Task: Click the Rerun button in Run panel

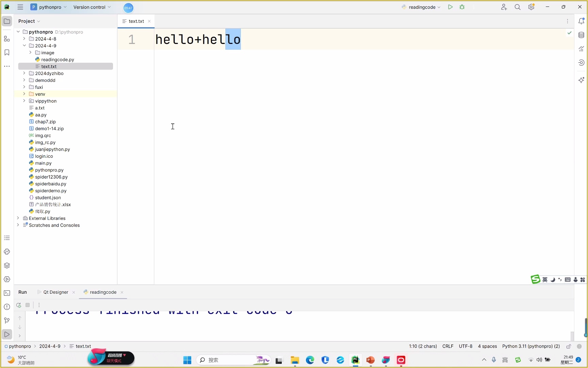Action: click(19, 305)
